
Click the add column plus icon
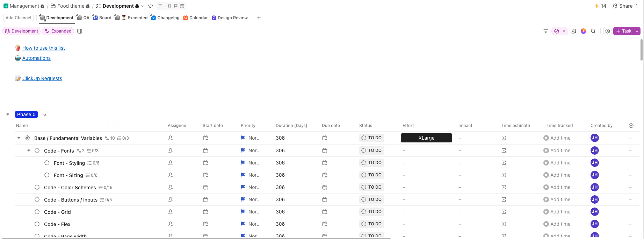[x=631, y=126]
